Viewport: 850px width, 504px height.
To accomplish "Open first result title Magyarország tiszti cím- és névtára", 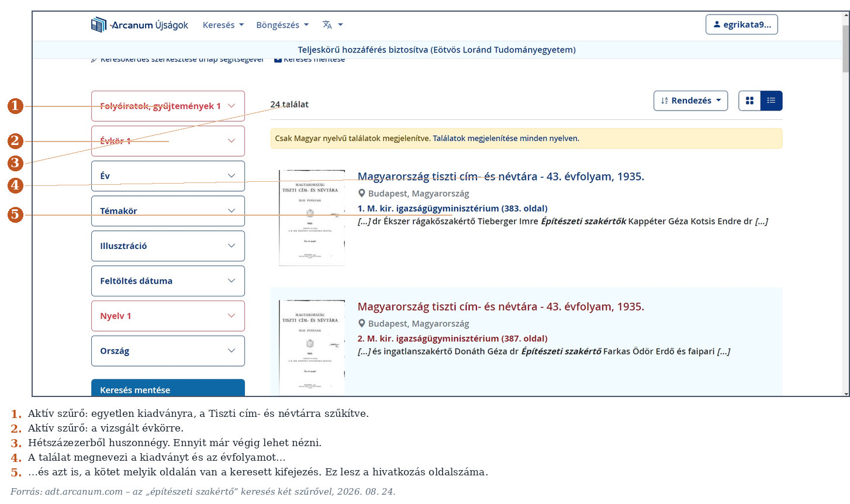I will [x=500, y=177].
